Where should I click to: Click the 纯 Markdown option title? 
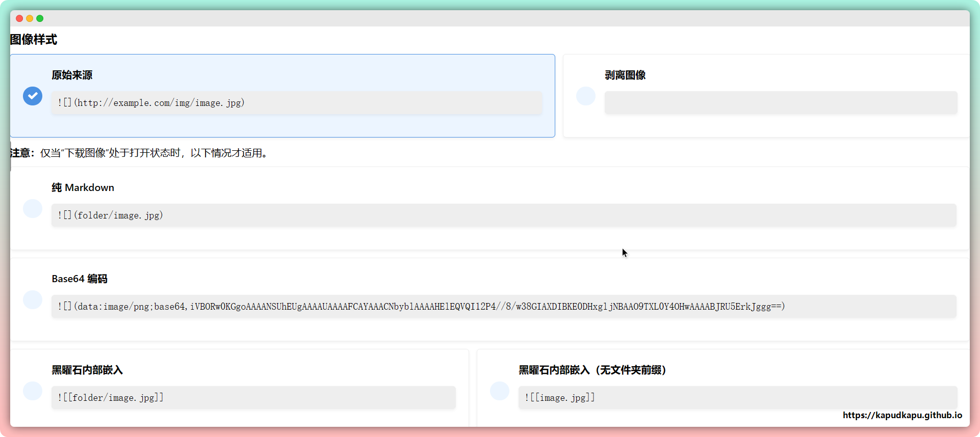pos(83,187)
